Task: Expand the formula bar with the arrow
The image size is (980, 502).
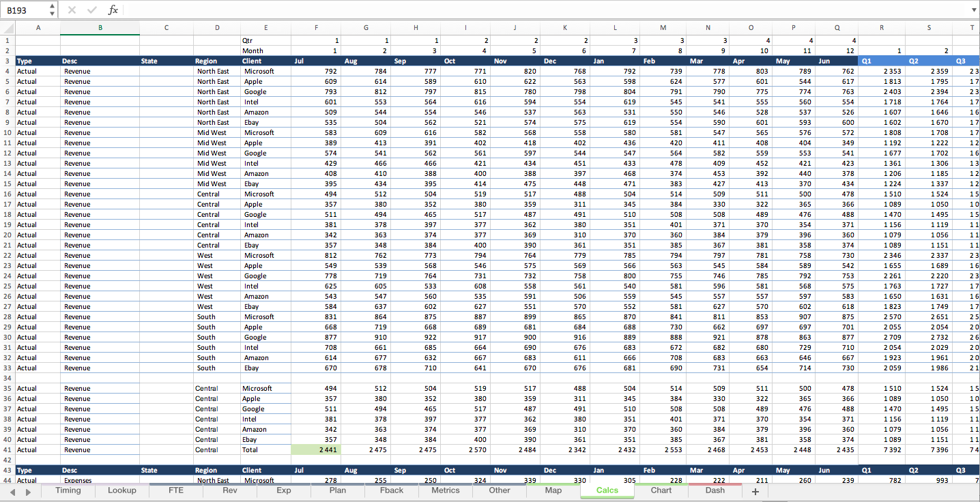Action: (x=974, y=10)
